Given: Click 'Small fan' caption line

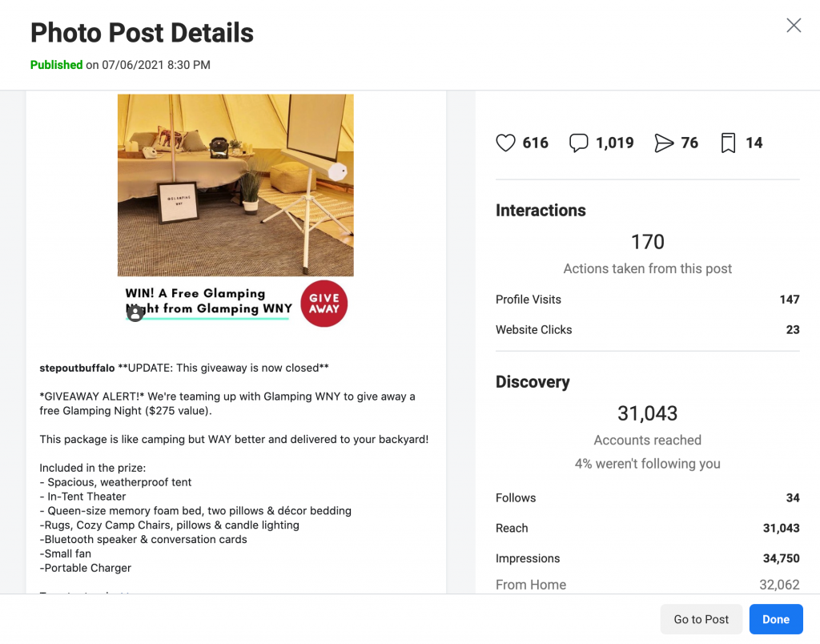Looking at the screenshot, I should tap(67, 553).
